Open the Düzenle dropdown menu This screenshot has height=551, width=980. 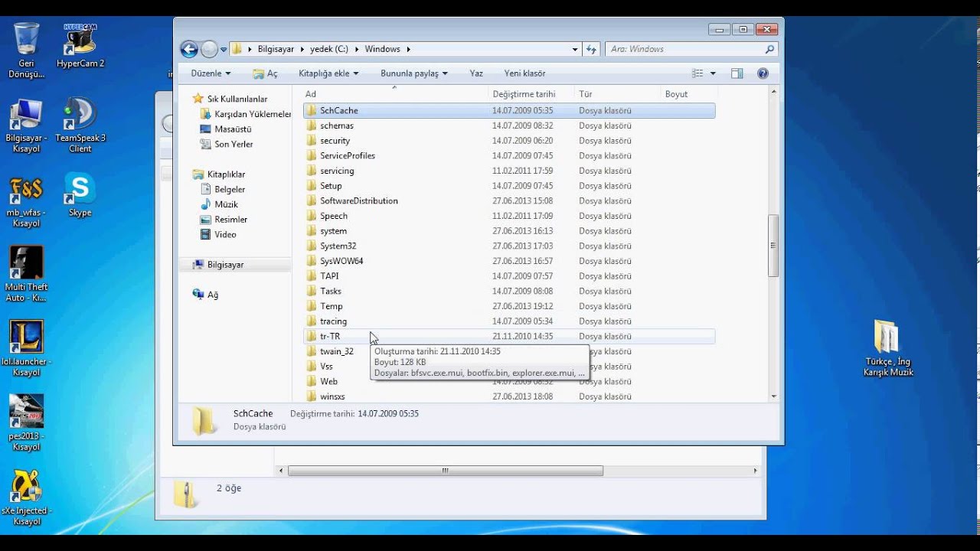coord(211,73)
